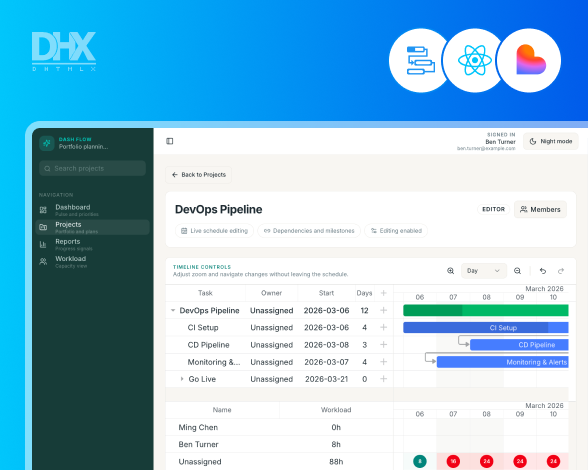Click the 2026-03-08 start date cell
Screen dimensions: 588x470
point(326,345)
